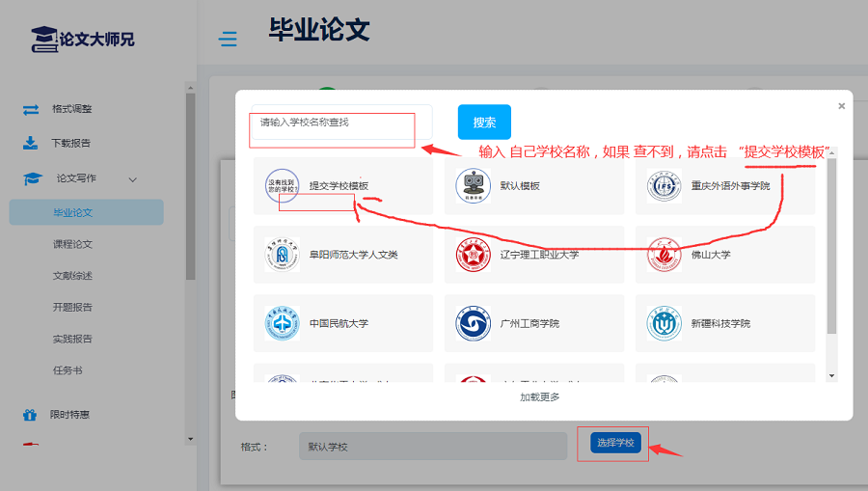Click the 限时特惠 gift icon
868x491 pixels.
[x=30, y=415]
